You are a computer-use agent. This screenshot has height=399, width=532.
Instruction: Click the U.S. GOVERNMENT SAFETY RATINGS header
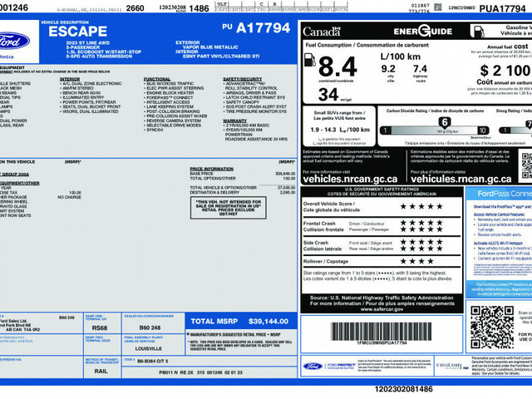click(x=382, y=192)
